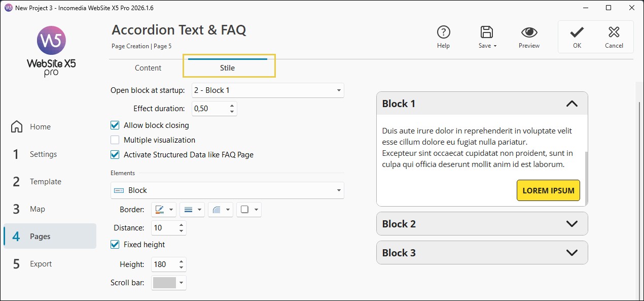Confirm with the OK checkmark icon

pos(577,32)
